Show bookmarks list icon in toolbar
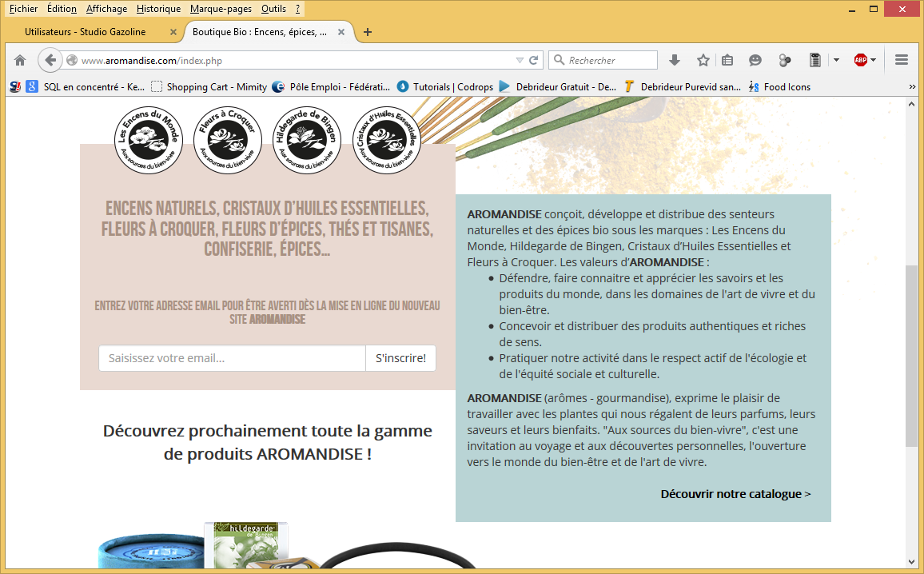Screen dimensions: 924x574 point(727,60)
